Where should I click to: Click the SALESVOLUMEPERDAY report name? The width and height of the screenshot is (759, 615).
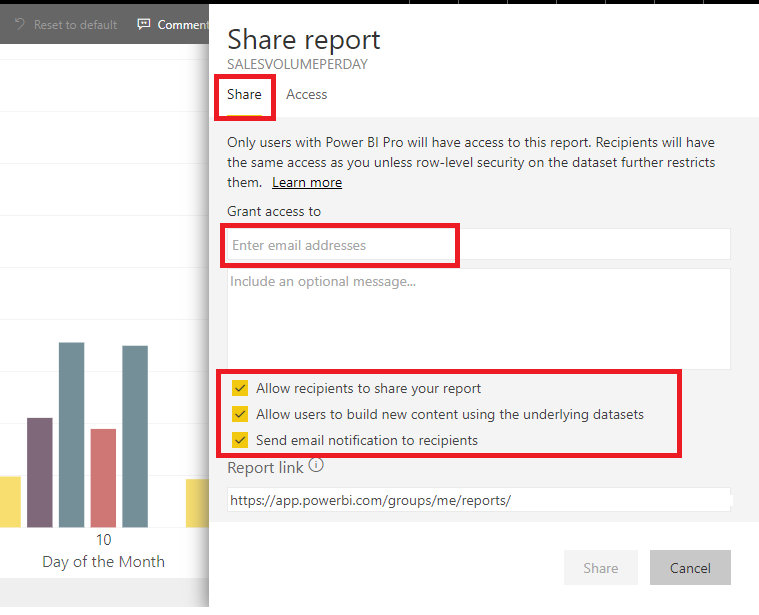(x=297, y=64)
